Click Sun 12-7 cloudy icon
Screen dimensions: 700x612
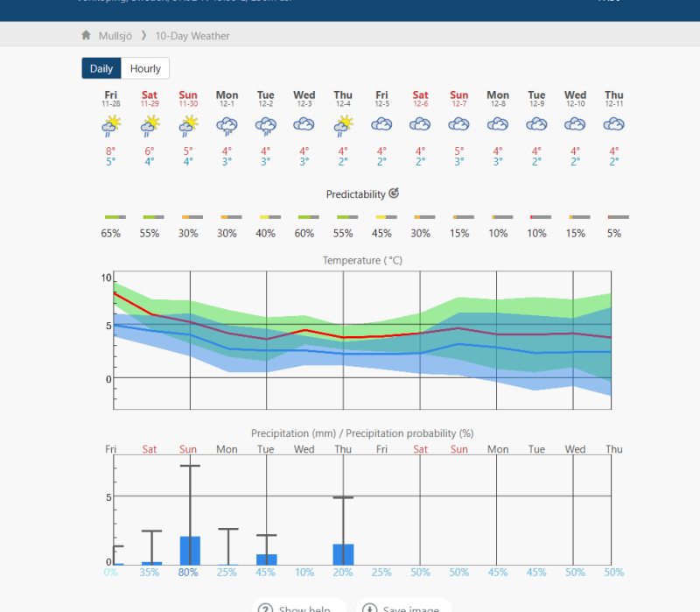458,124
